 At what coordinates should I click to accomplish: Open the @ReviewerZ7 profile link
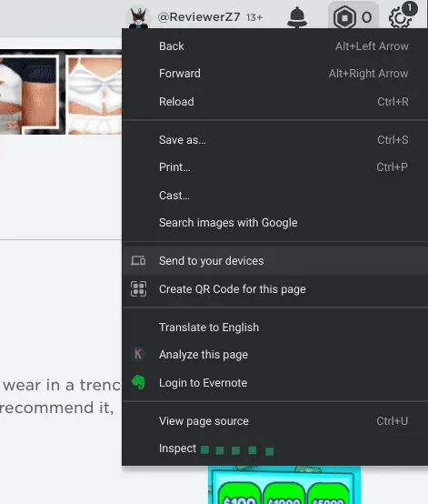[199, 17]
